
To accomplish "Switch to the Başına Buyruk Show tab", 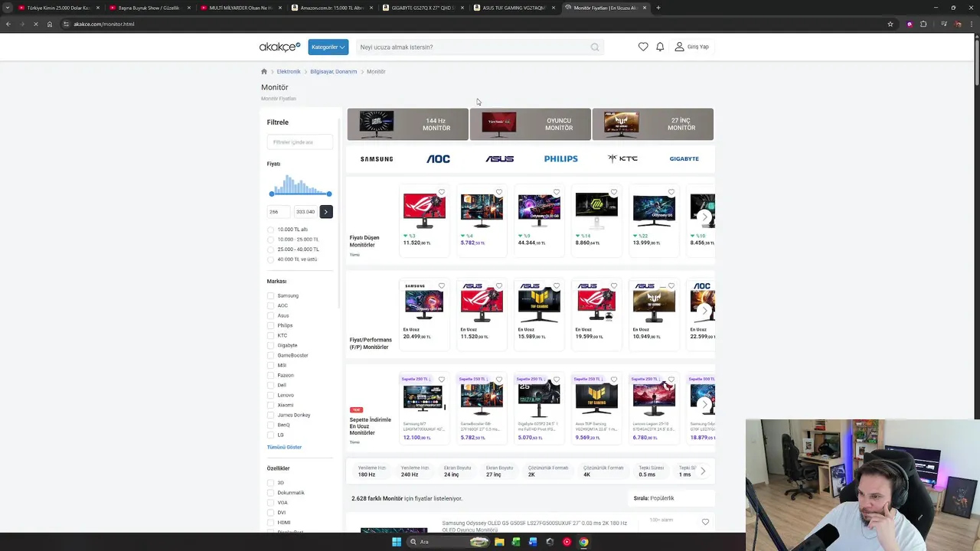I will 149,8.
